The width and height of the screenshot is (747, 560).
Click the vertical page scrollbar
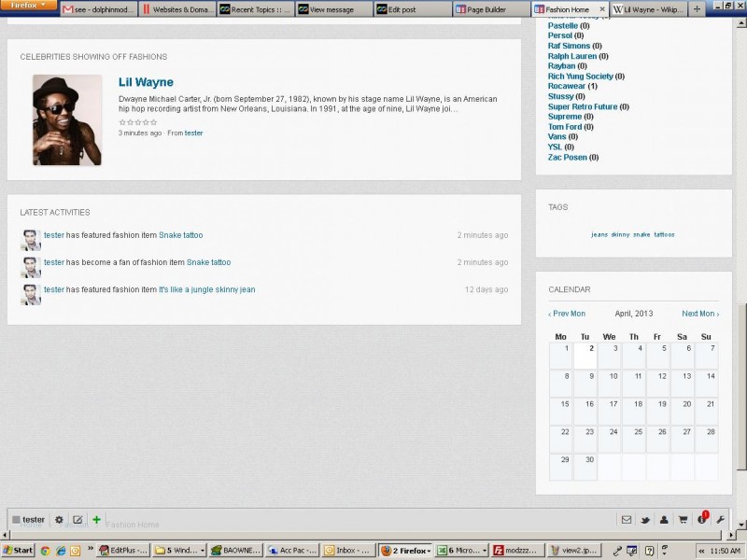(x=741, y=385)
